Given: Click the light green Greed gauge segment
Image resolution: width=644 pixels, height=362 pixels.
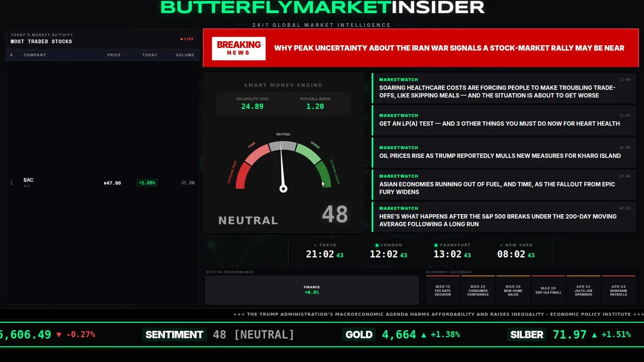Looking at the screenshot, I should (x=308, y=153).
